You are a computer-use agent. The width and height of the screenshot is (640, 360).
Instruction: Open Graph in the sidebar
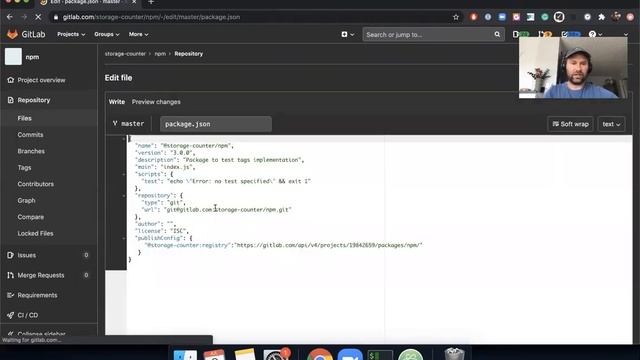[26, 200]
